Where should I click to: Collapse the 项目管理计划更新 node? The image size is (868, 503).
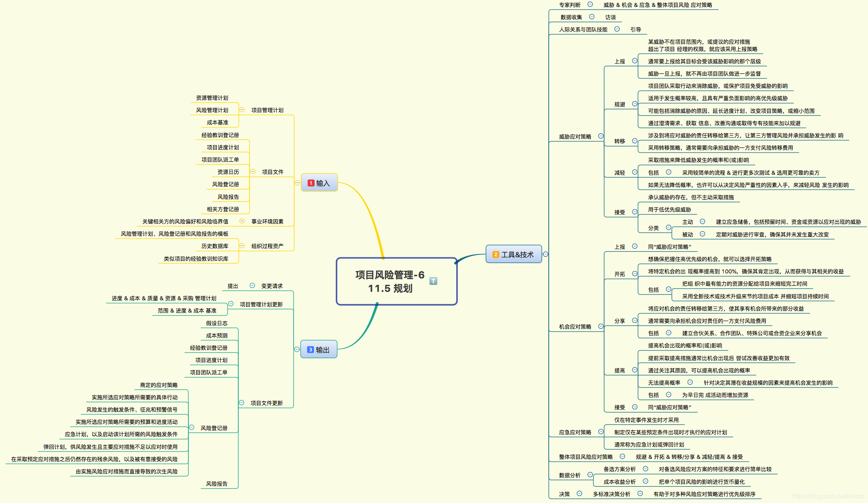[231, 304]
